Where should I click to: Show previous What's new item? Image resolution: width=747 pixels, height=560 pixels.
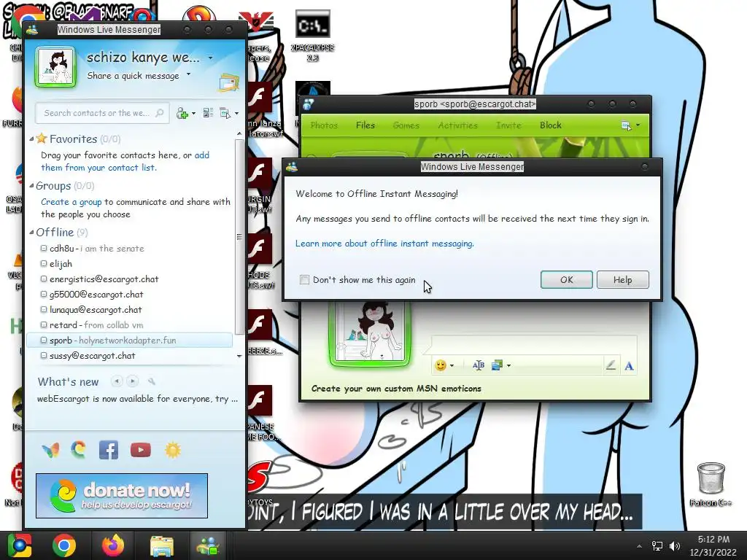pos(117,381)
